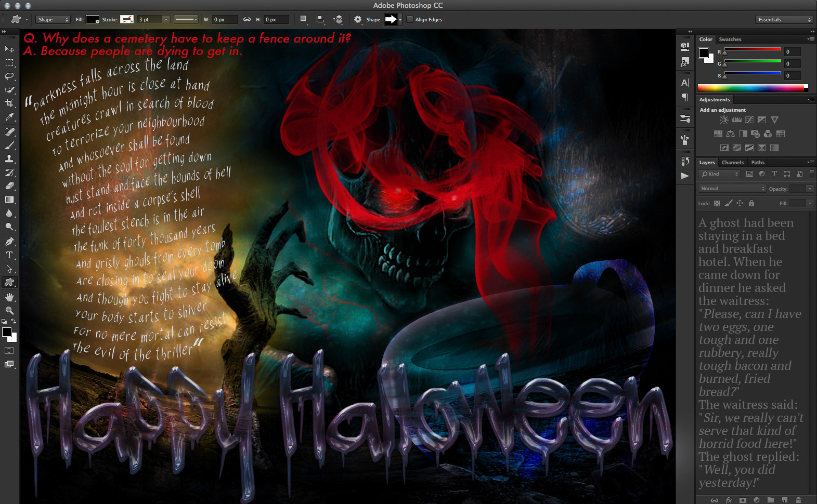This screenshot has width=817, height=504.
Task: Switch to the Swatches tab
Action: pyautogui.click(x=730, y=39)
